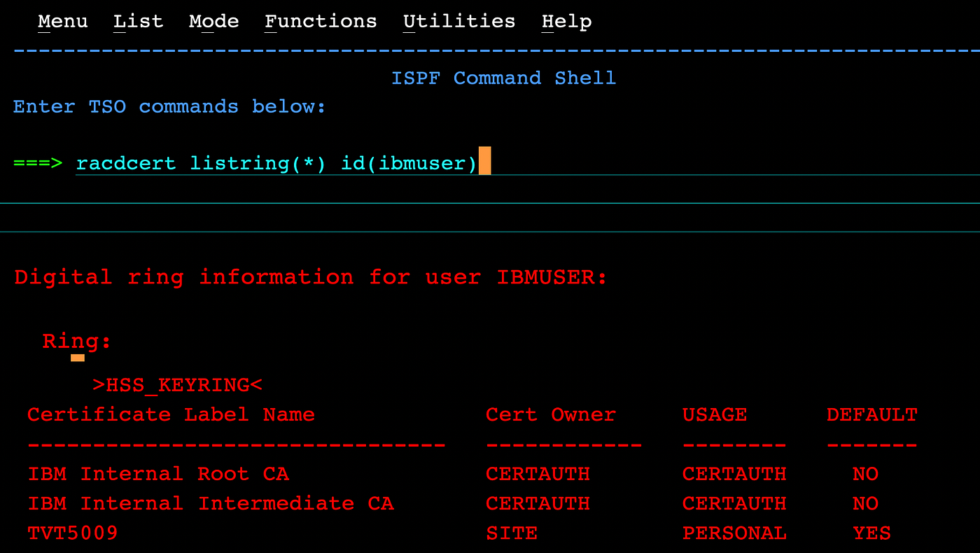The width and height of the screenshot is (980, 553).
Task: Click 'NO' default in IBM Internal Root CA row
Action: (865, 474)
